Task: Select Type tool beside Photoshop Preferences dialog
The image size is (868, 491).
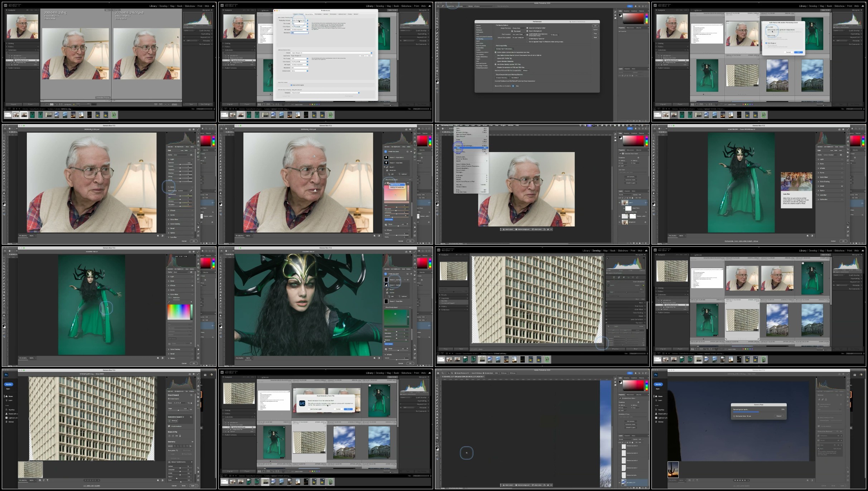Action: tap(437, 62)
